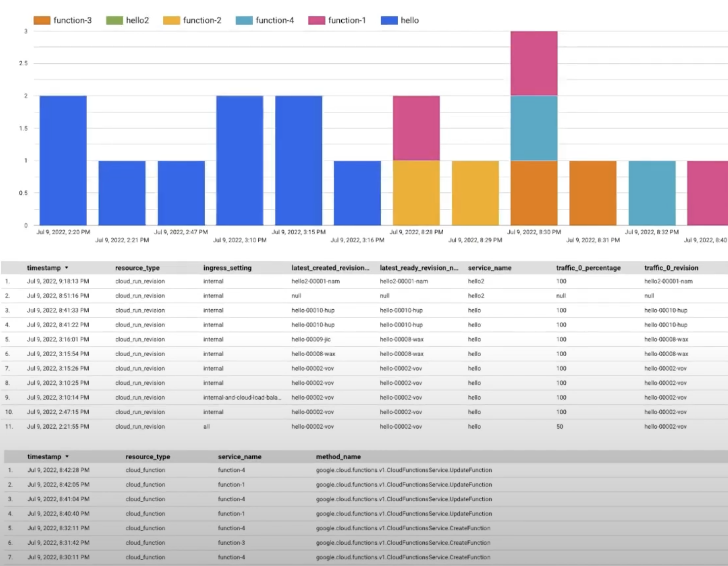Image resolution: width=728 pixels, height=566 pixels.
Task: Select the yellow function-2 bar at 8:29 PM
Action: click(x=475, y=193)
